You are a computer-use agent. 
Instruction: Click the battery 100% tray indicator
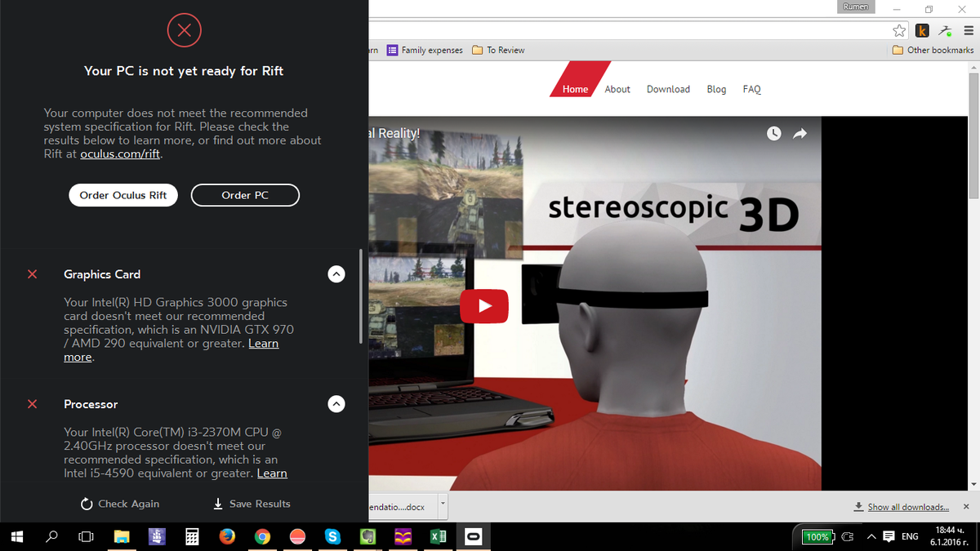point(817,537)
